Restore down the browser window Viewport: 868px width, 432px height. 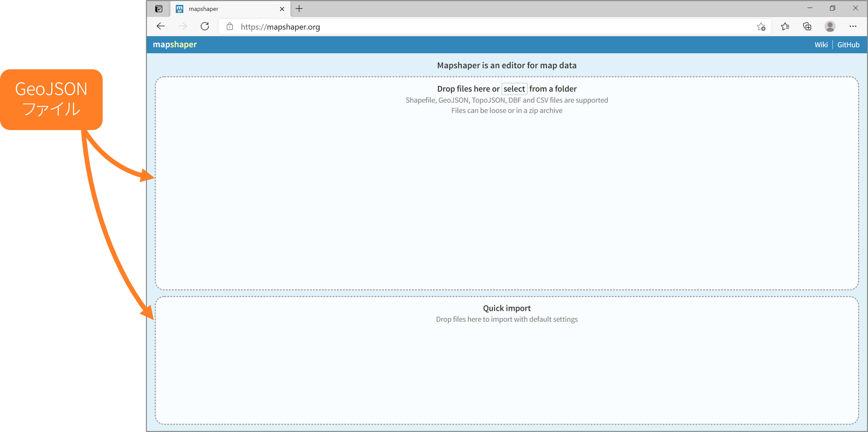(832, 8)
